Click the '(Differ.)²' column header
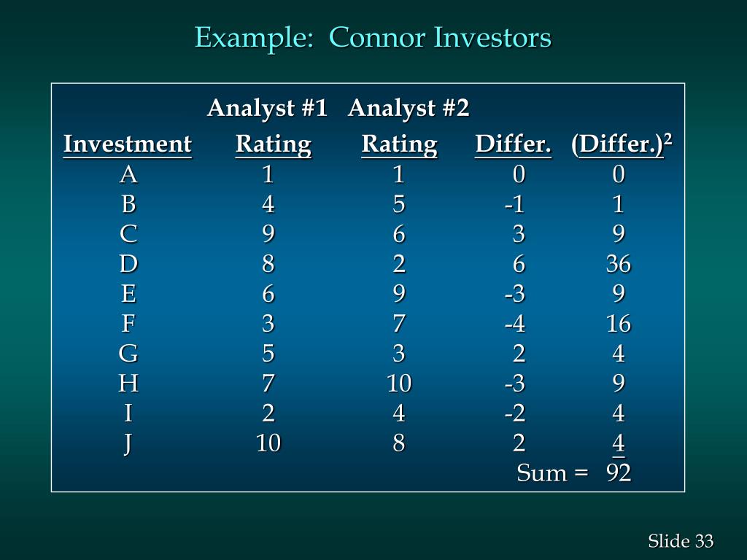747x560 pixels. tap(622, 144)
